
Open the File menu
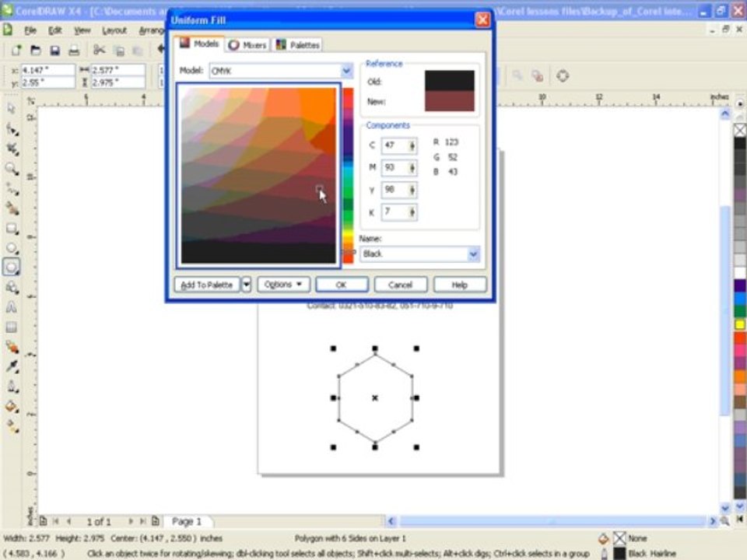coord(30,30)
